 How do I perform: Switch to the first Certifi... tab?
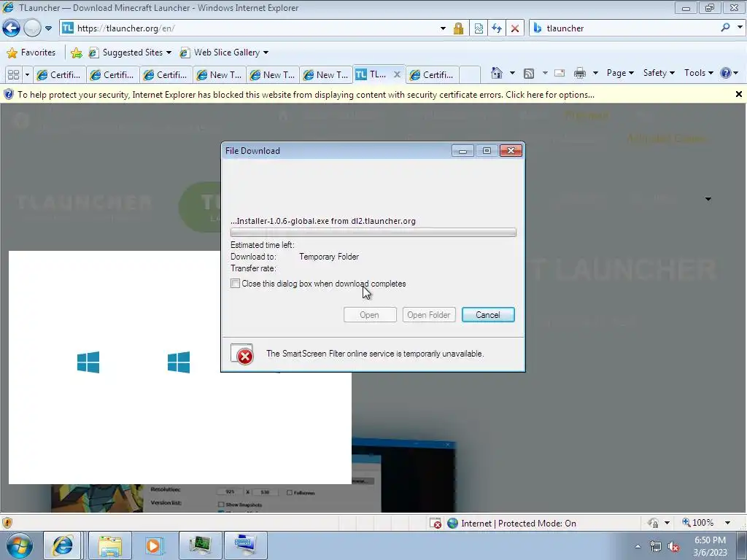60,75
